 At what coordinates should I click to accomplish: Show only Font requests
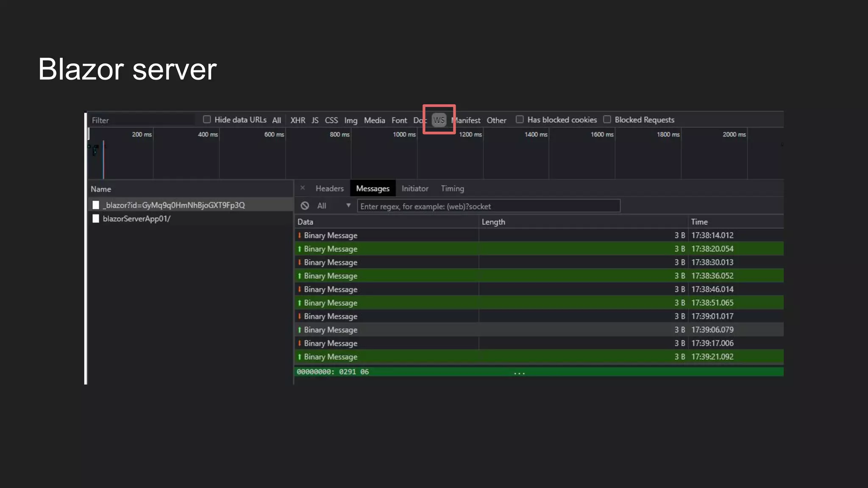click(399, 120)
